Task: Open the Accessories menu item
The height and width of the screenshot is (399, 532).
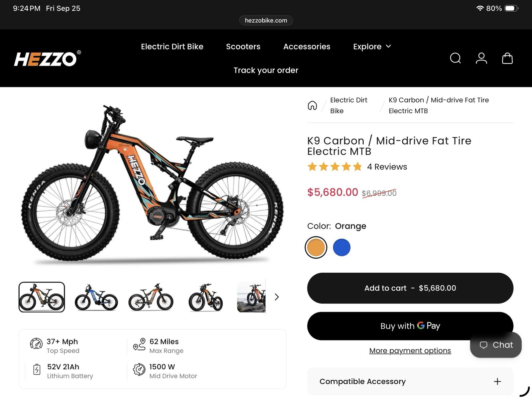Action: [307, 47]
